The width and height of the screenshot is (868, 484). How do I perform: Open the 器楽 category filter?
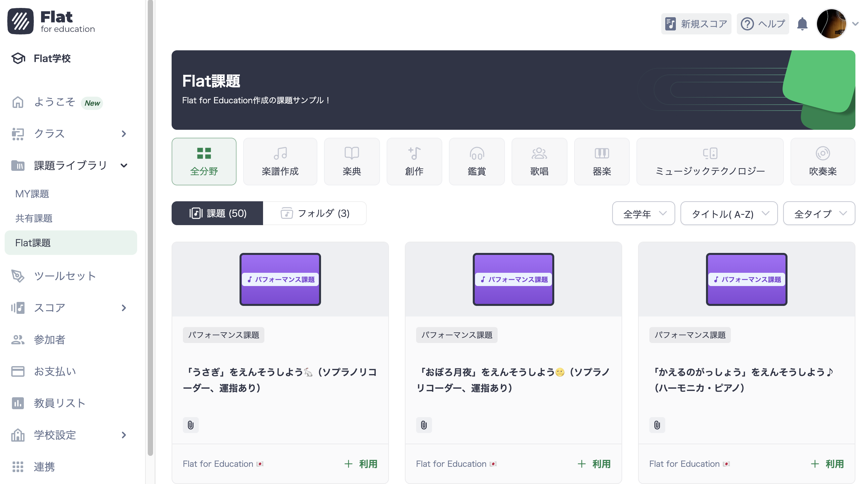(601, 154)
